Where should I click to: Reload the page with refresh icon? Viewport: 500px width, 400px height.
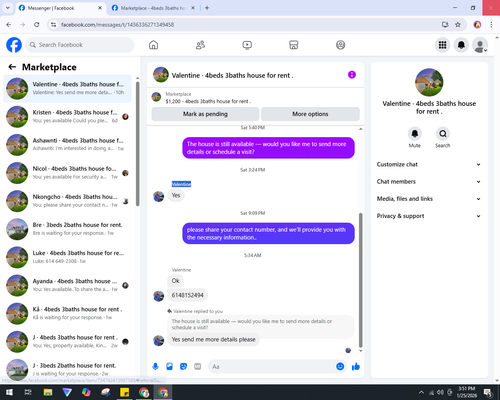click(37, 25)
